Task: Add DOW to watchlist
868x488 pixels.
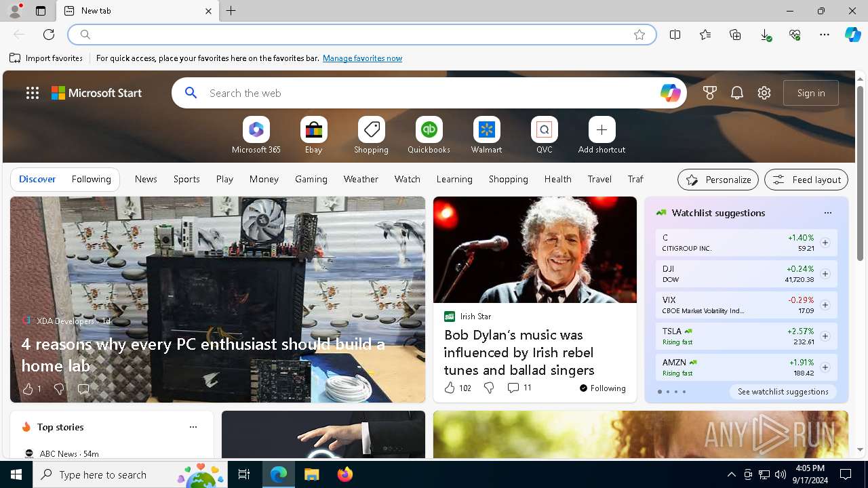Action: pyautogui.click(x=825, y=274)
